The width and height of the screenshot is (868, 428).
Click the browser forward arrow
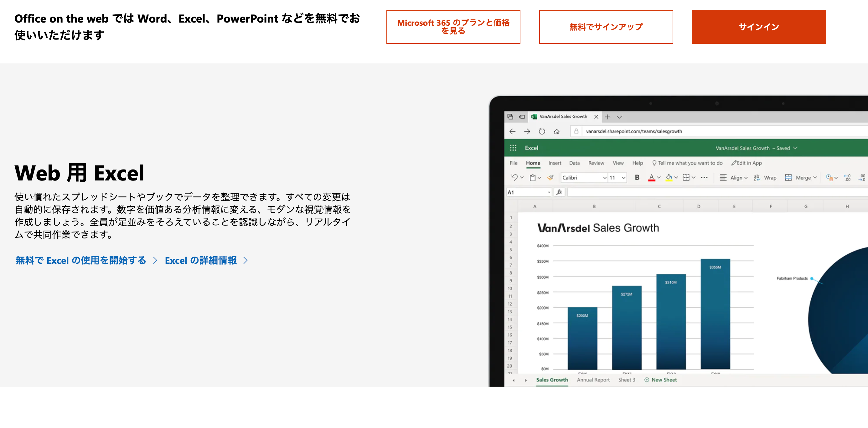pyautogui.click(x=527, y=132)
